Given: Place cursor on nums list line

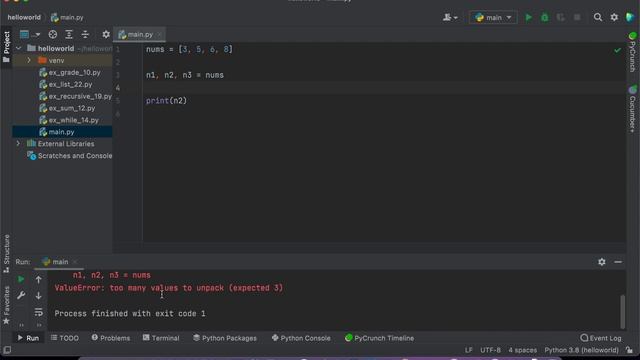Looking at the screenshot, I should pos(189,49).
